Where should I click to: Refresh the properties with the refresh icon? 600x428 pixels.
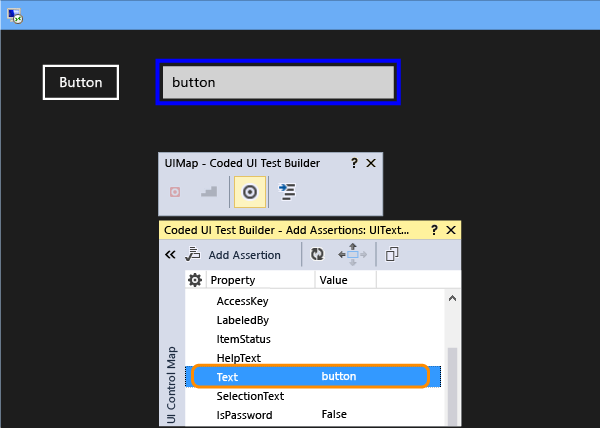317,254
